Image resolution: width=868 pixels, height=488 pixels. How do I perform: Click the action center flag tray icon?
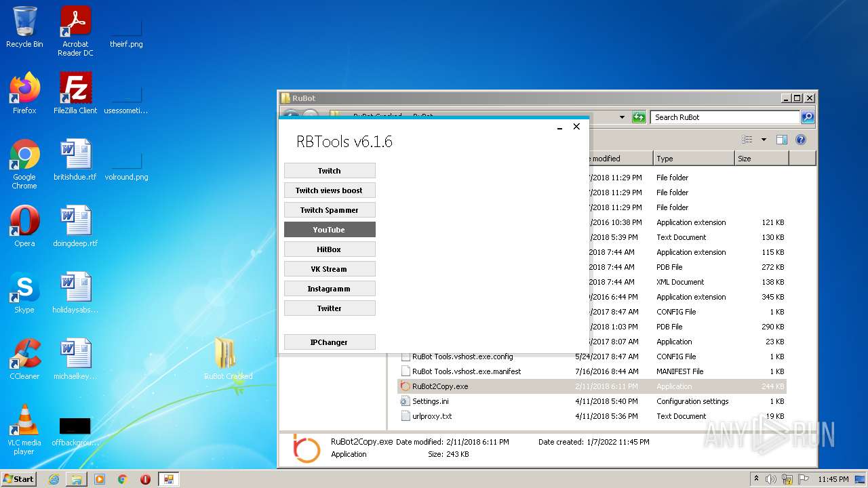[802, 479]
